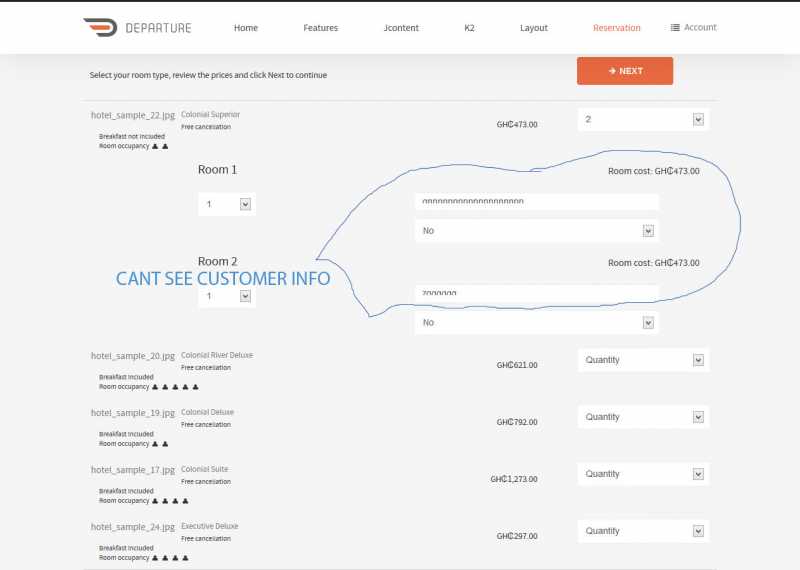Click the Departure logo icon

[x=100, y=27]
